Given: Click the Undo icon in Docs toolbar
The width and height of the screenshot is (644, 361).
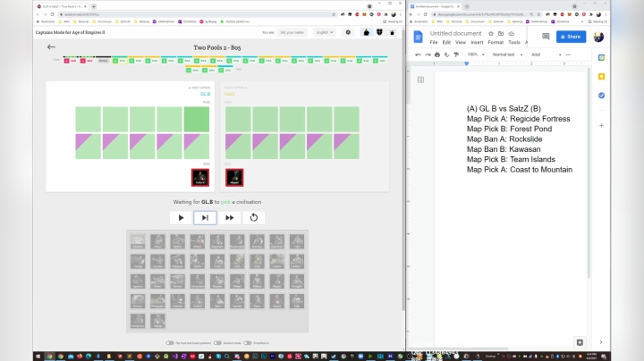Looking at the screenshot, I should tap(418, 55).
